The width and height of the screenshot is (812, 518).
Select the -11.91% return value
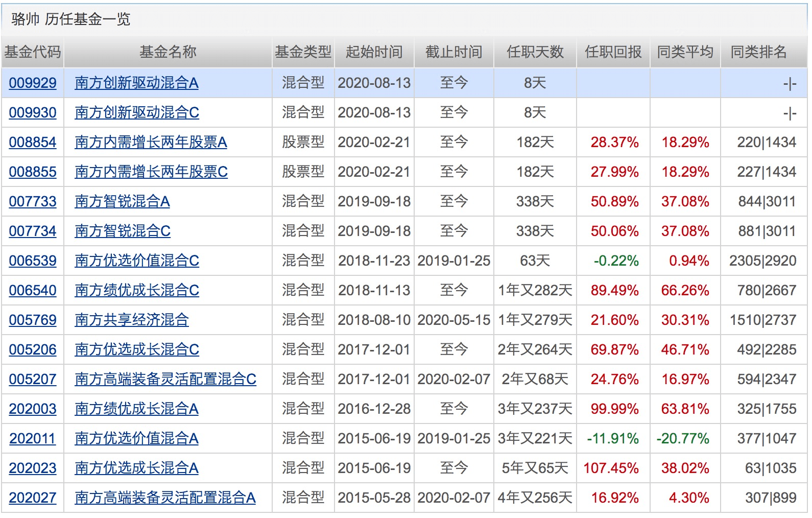(x=613, y=438)
